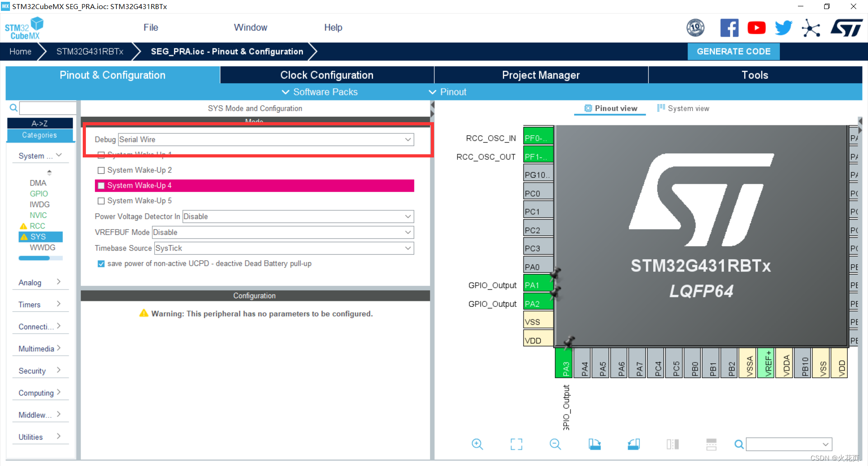Open the Twitter bird icon link
This screenshot has height=466, width=868.
(783, 28)
